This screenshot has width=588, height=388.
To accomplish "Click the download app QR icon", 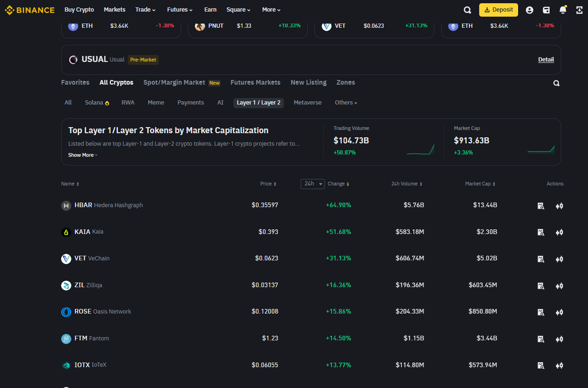I will [x=579, y=10].
